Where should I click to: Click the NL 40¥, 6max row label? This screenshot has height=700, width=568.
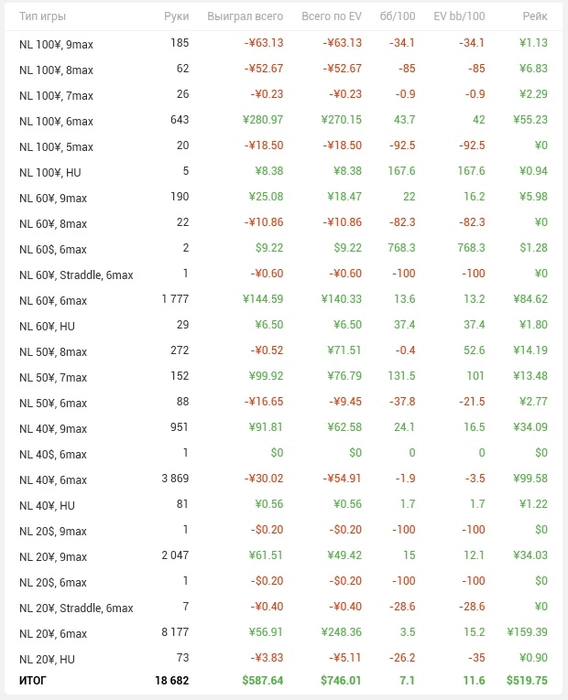[53, 480]
